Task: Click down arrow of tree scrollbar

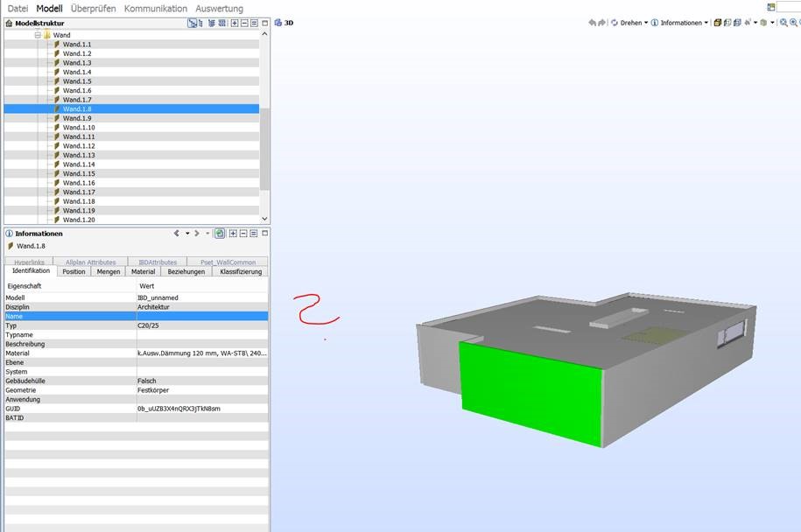Action: tap(264, 219)
